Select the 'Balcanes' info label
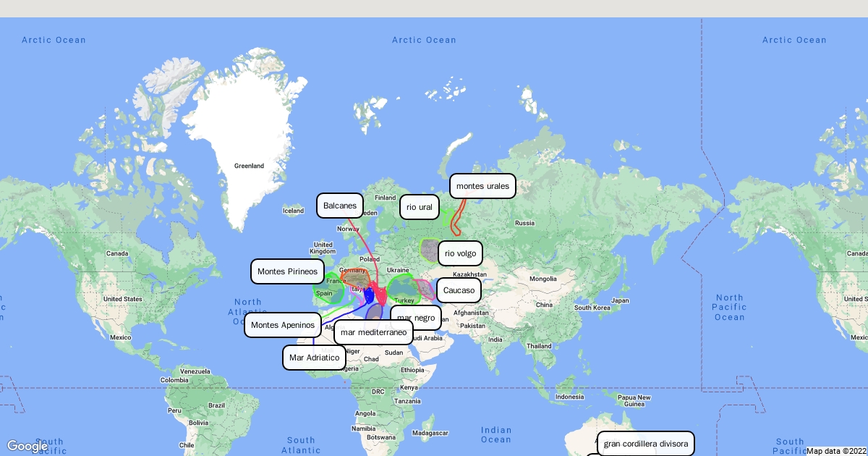 pos(339,206)
